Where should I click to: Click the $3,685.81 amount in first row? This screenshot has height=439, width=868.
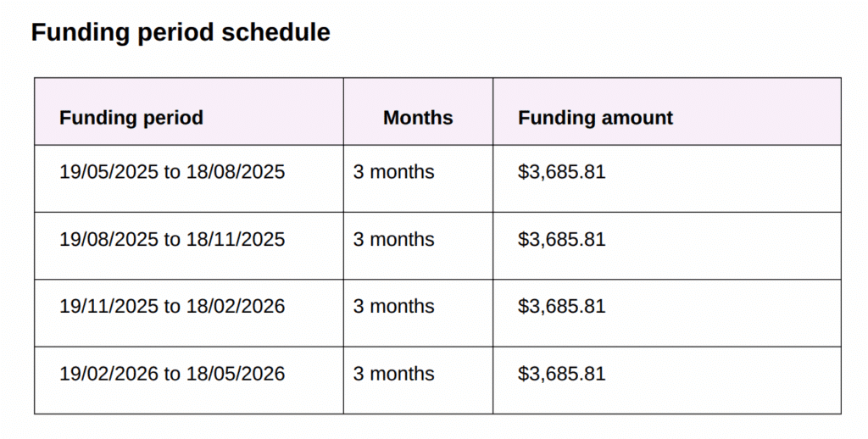[x=562, y=171]
